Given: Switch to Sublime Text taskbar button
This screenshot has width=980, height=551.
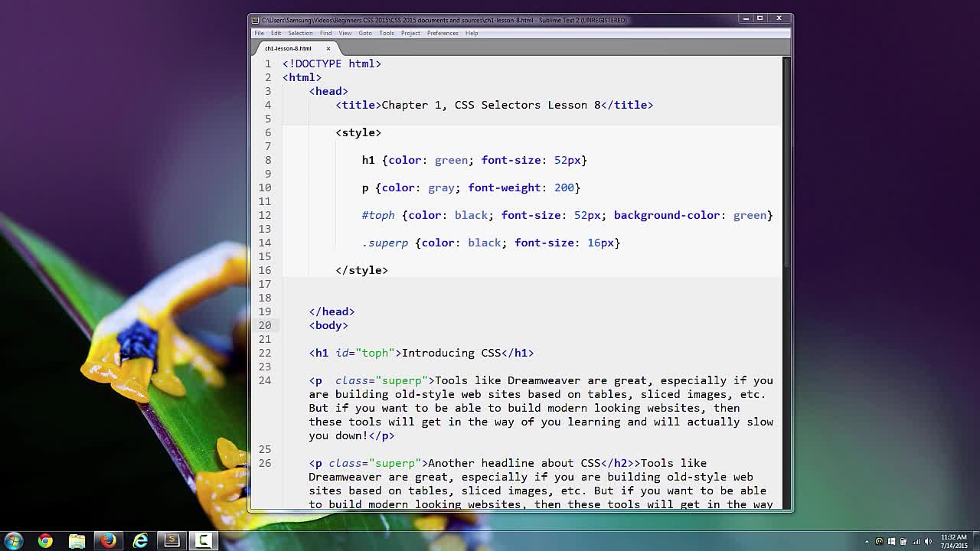Looking at the screenshot, I should [171, 541].
